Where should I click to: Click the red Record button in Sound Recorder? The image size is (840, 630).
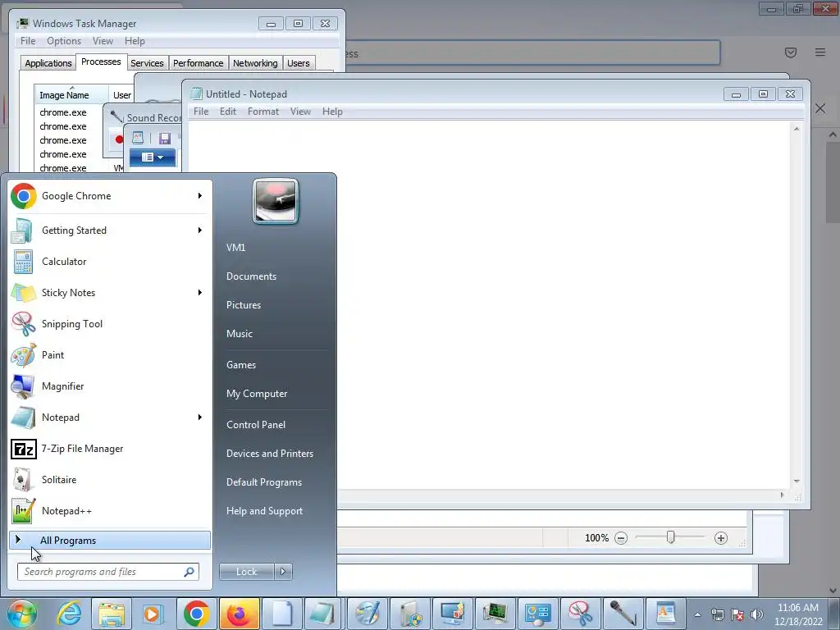point(119,139)
